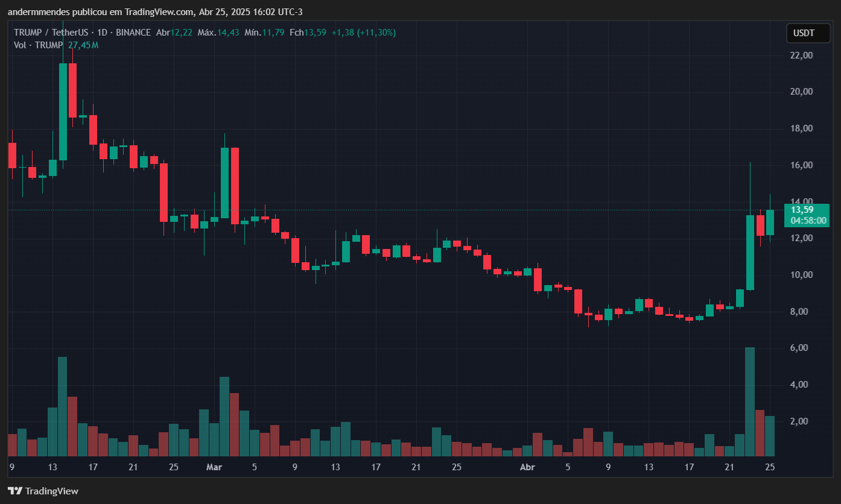Select the Vol · TRUMP indicator label
This screenshot has height=504, width=841.
[38, 45]
